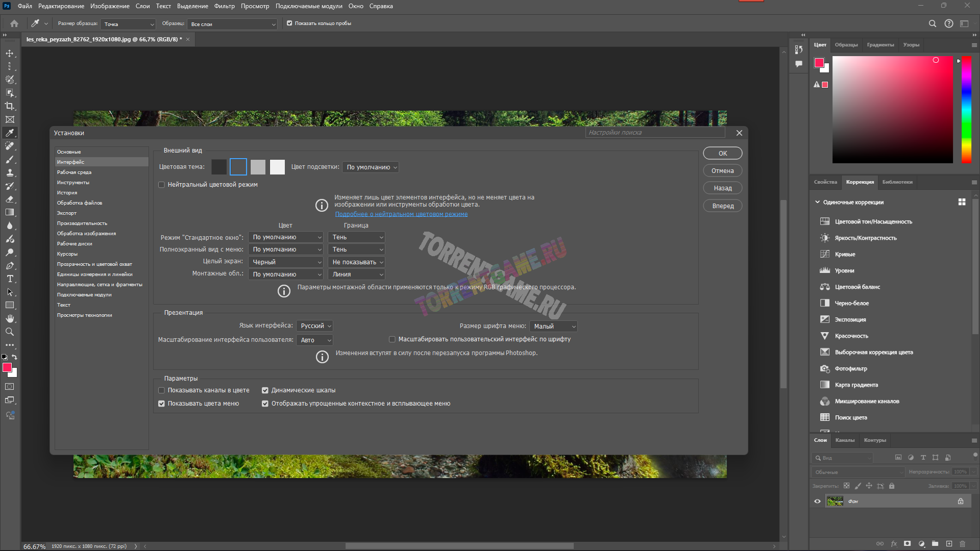This screenshot has width=980, height=551.
Task: Select the Hand tool
Action: pos(10,318)
